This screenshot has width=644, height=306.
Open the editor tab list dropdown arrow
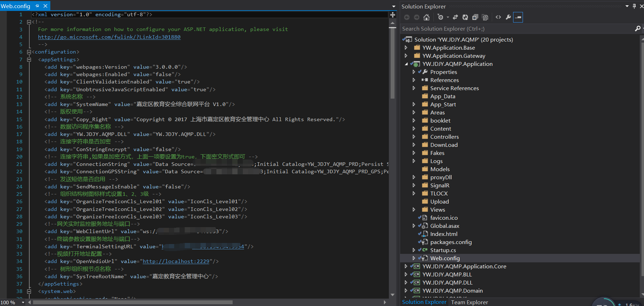pos(393,6)
